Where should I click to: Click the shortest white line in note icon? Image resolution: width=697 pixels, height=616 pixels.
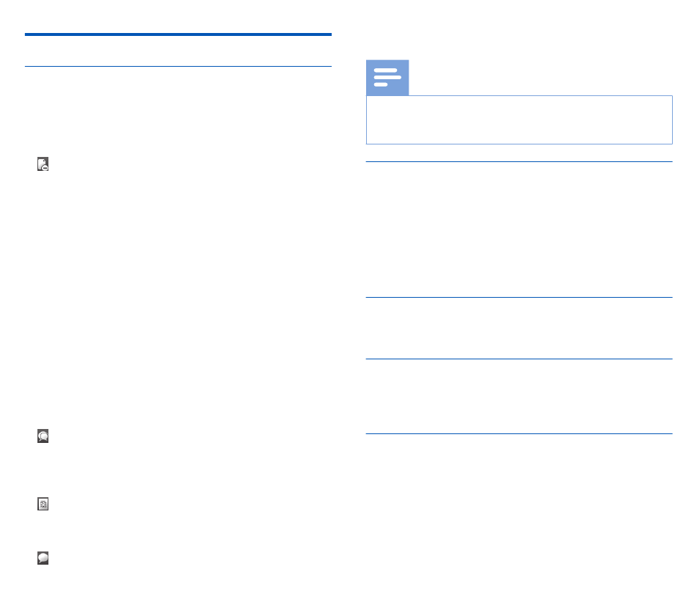pos(381,84)
